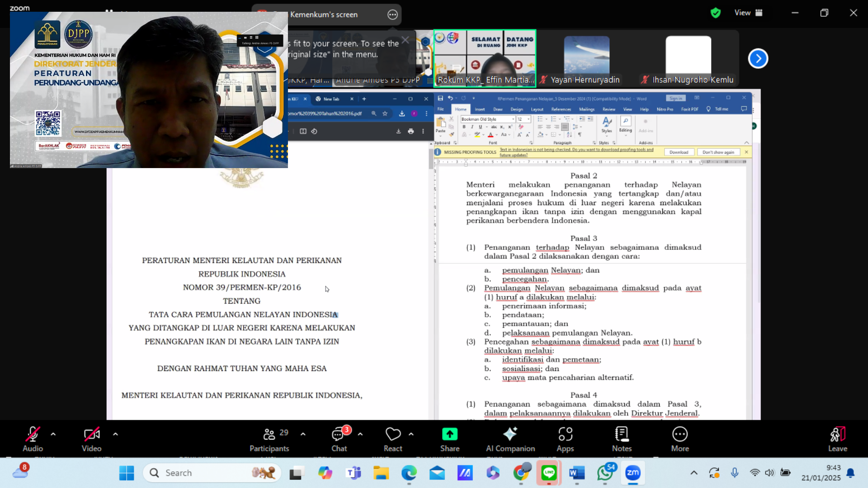The height and width of the screenshot is (488, 868).
Task: Switch to Word Review tab
Action: (x=609, y=109)
